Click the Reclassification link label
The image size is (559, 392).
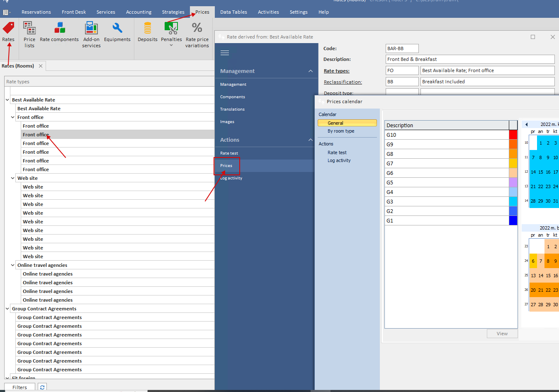tap(343, 82)
